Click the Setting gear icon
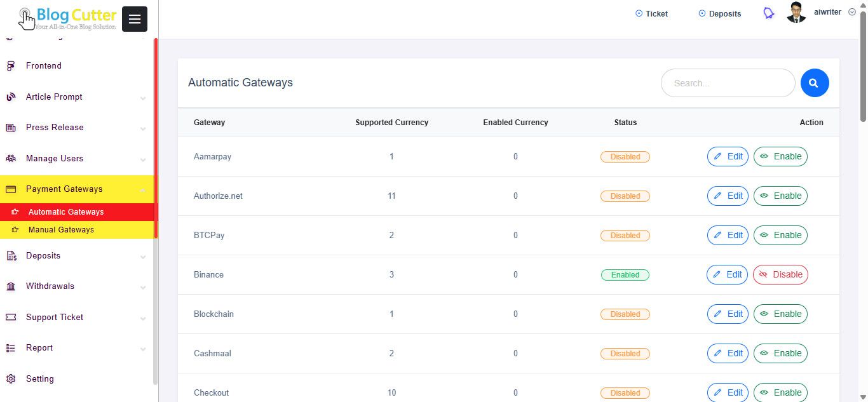This screenshot has height=402, width=868. click(11, 379)
